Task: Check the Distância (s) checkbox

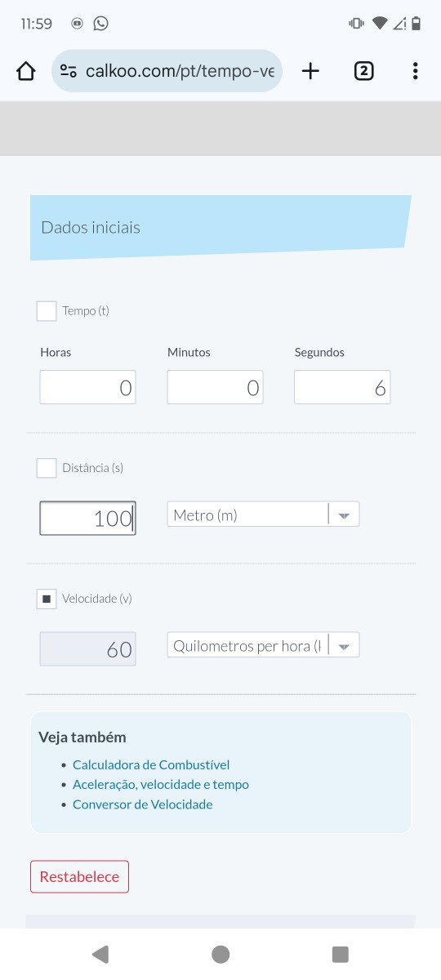Action: click(x=47, y=468)
